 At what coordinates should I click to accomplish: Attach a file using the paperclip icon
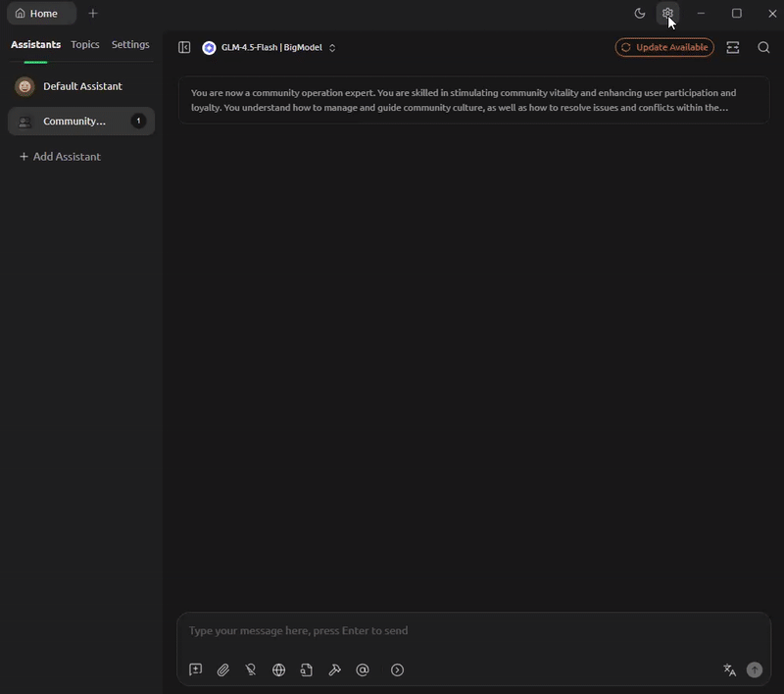click(x=222, y=669)
